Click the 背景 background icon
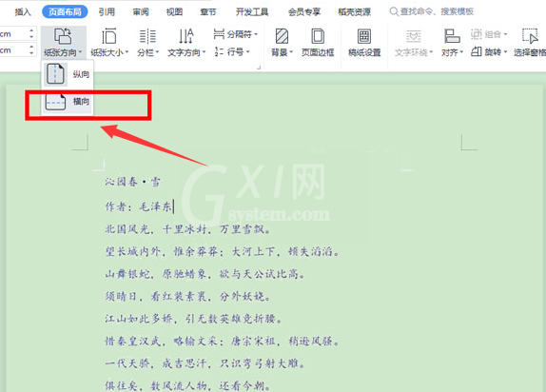Image resolution: width=546 pixels, height=392 pixels. click(282, 36)
